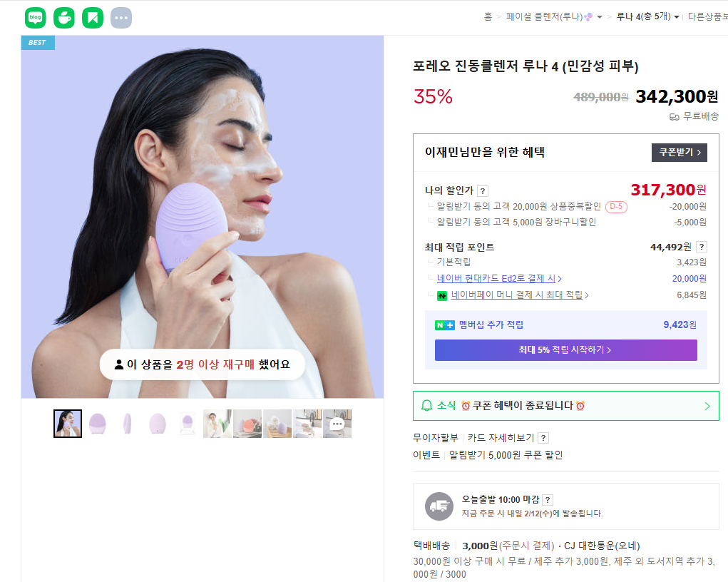Screen dimensions: 728x582
Task: Open 루나 4(총 5개) breadcrumb dropdown
Action: (x=677, y=17)
